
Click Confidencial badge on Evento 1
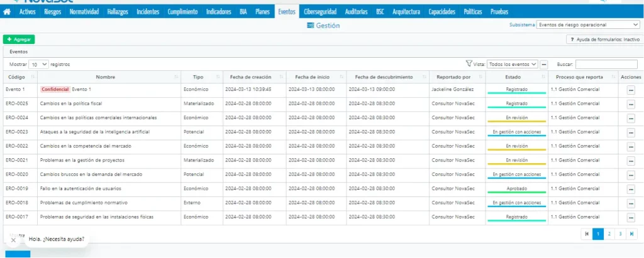pyautogui.click(x=55, y=89)
